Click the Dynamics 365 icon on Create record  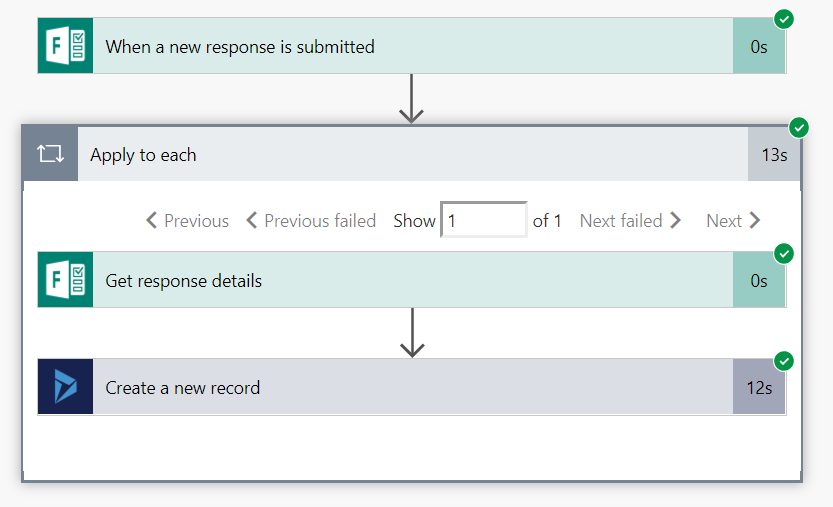point(65,387)
